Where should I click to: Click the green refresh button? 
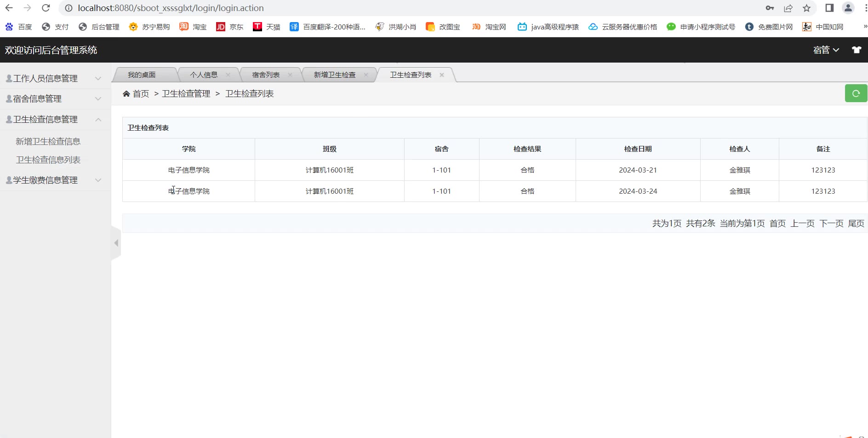[856, 93]
